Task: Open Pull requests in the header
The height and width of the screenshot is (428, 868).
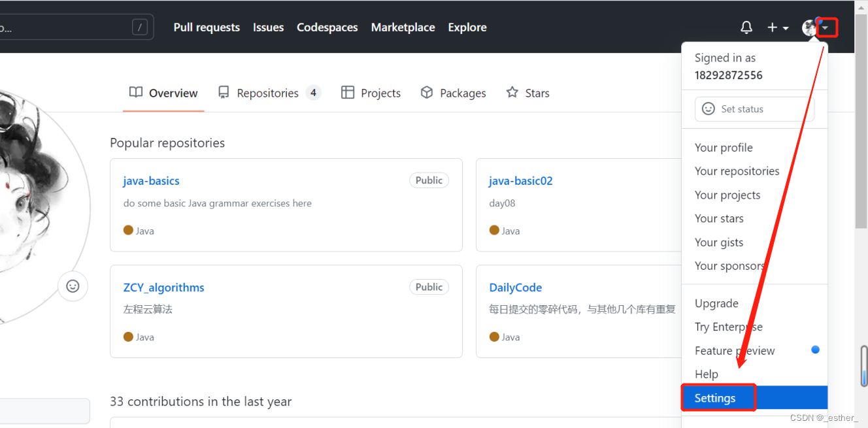Action: [x=207, y=27]
